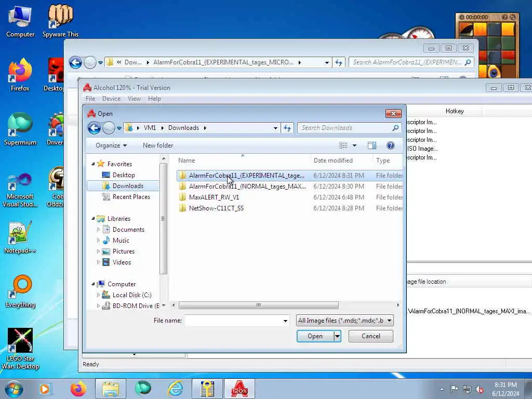Switch to Firefox in the taskbar
Viewport: 532px width, 399px height.
click(78, 389)
